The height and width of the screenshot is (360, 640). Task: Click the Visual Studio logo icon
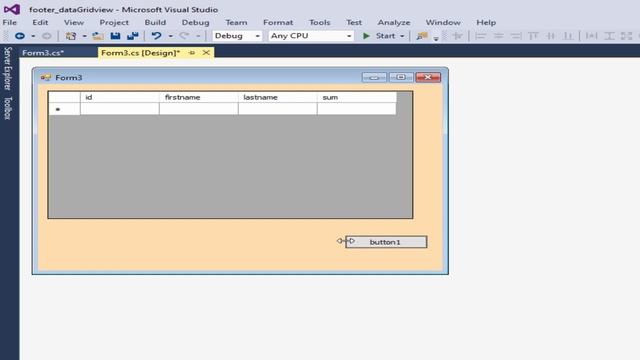coord(12,9)
